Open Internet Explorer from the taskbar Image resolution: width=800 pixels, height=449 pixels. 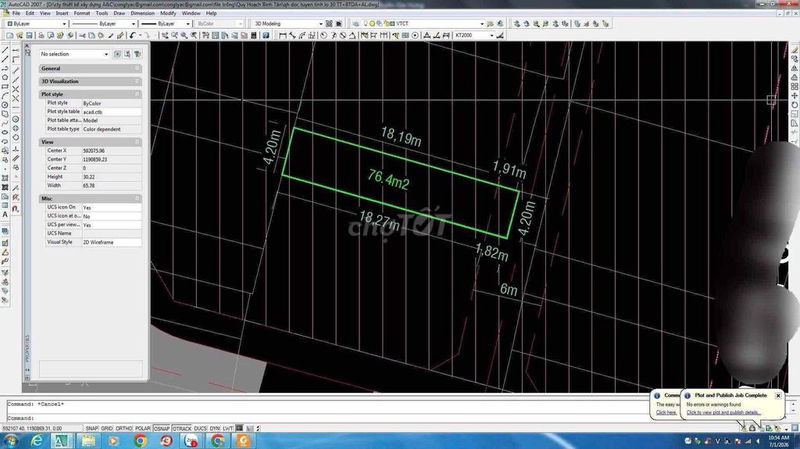(37, 440)
